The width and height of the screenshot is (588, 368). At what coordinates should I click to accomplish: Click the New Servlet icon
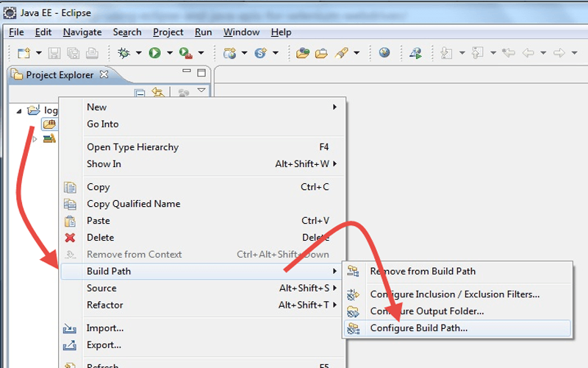[x=261, y=53]
